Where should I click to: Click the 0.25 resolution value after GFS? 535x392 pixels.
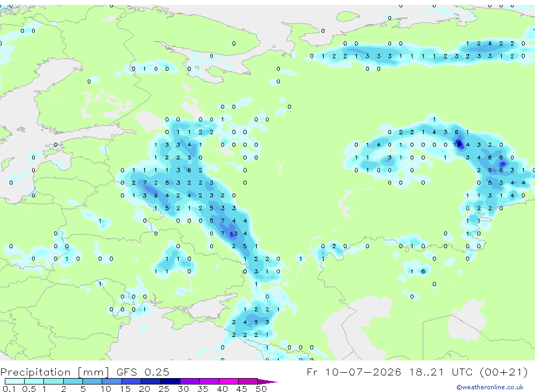point(157,372)
